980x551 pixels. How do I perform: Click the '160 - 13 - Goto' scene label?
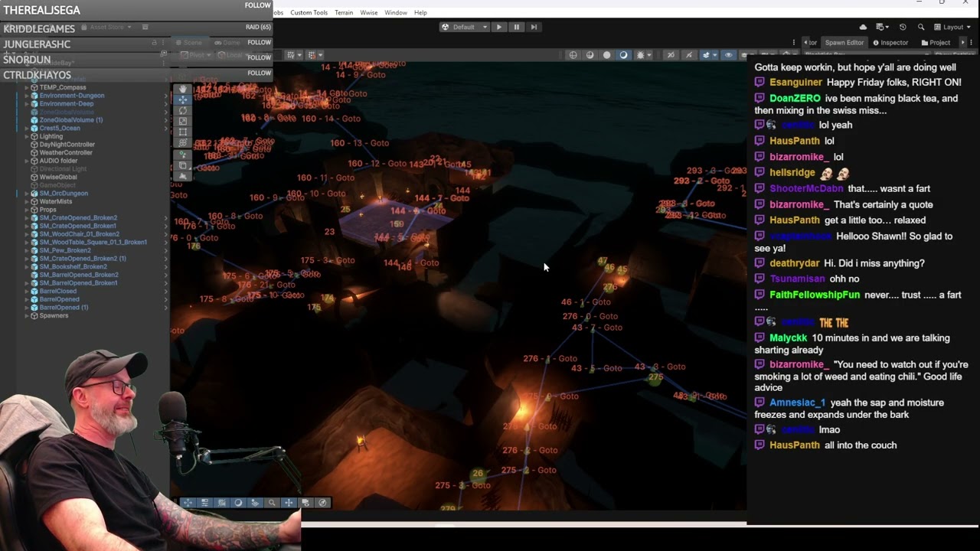pyautogui.click(x=360, y=143)
